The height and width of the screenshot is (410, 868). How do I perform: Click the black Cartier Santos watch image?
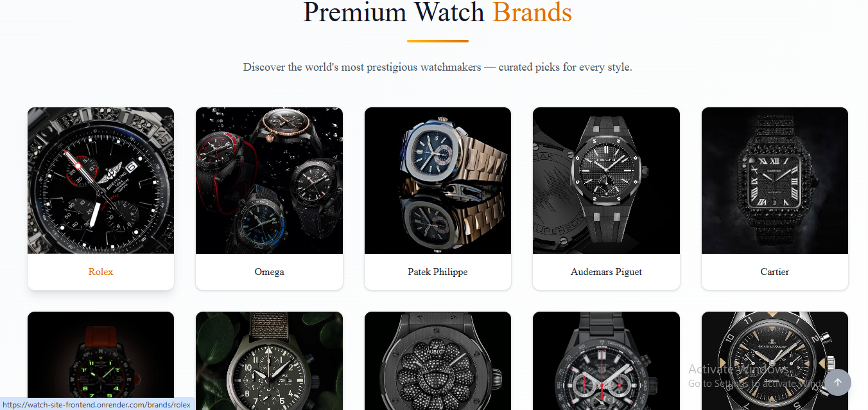coord(775,181)
